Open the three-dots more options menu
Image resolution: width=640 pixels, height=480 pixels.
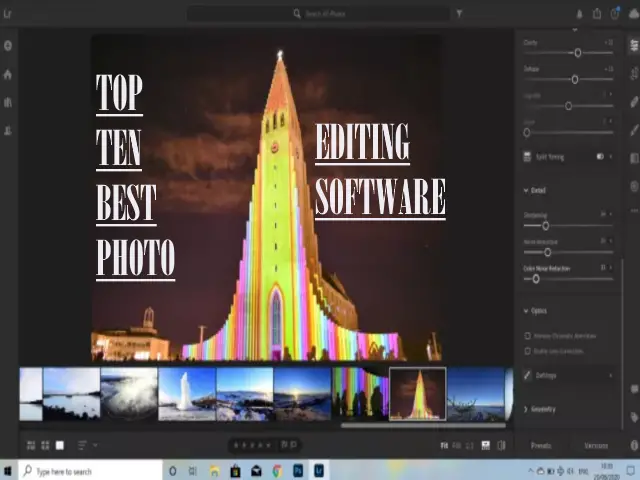pos(634,211)
